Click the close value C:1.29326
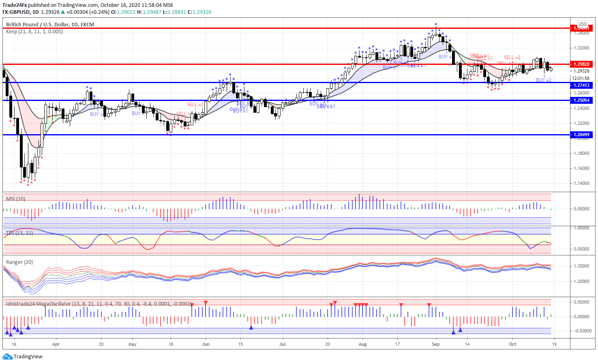Screen dimensions: 598x364 click(x=199, y=12)
